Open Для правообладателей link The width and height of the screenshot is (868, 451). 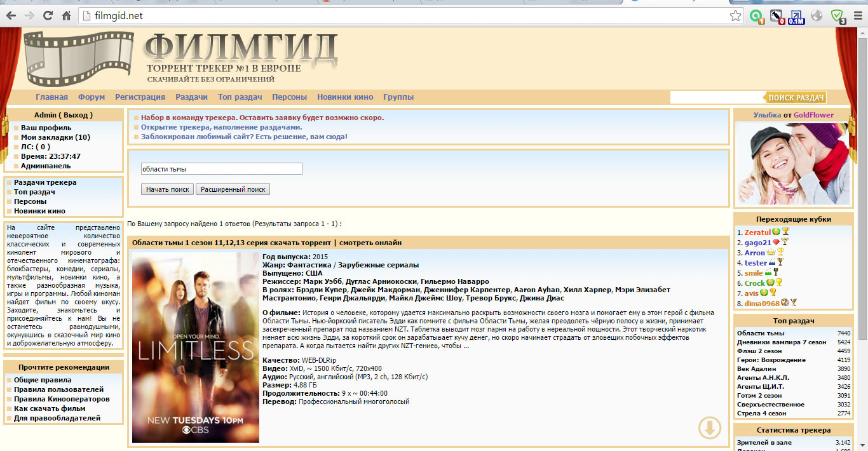tap(57, 418)
